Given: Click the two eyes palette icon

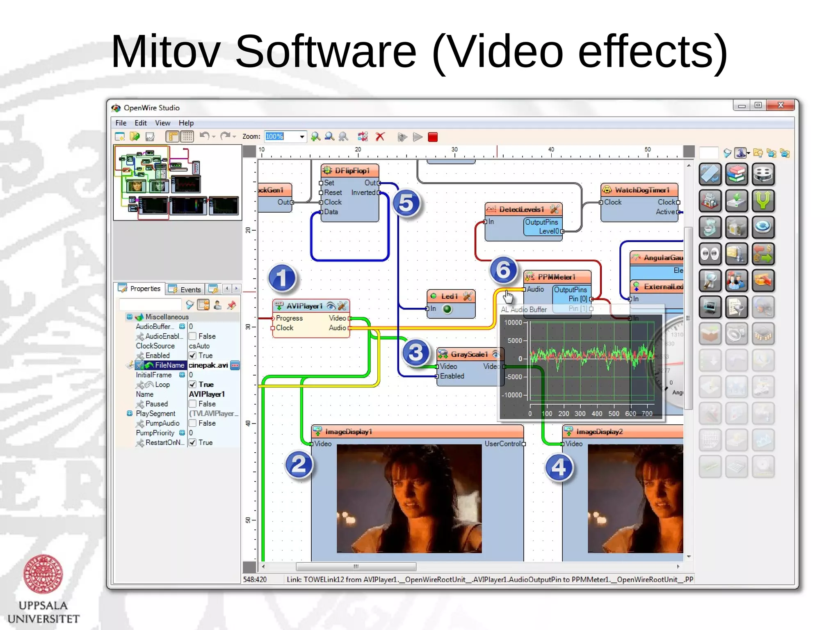Looking at the screenshot, I should 710,254.
